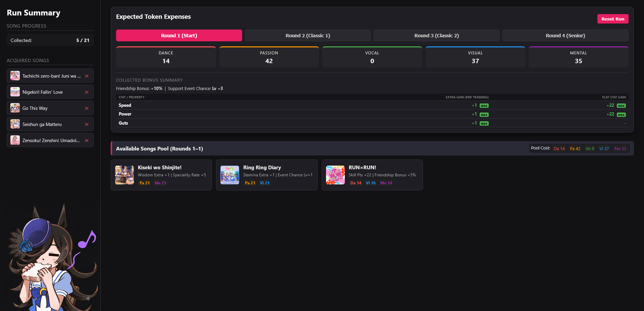The width and height of the screenshot is (644, 311).
Task: Click Zensoku! Zenshin! Umadol song name
Action: coord(51,140)
